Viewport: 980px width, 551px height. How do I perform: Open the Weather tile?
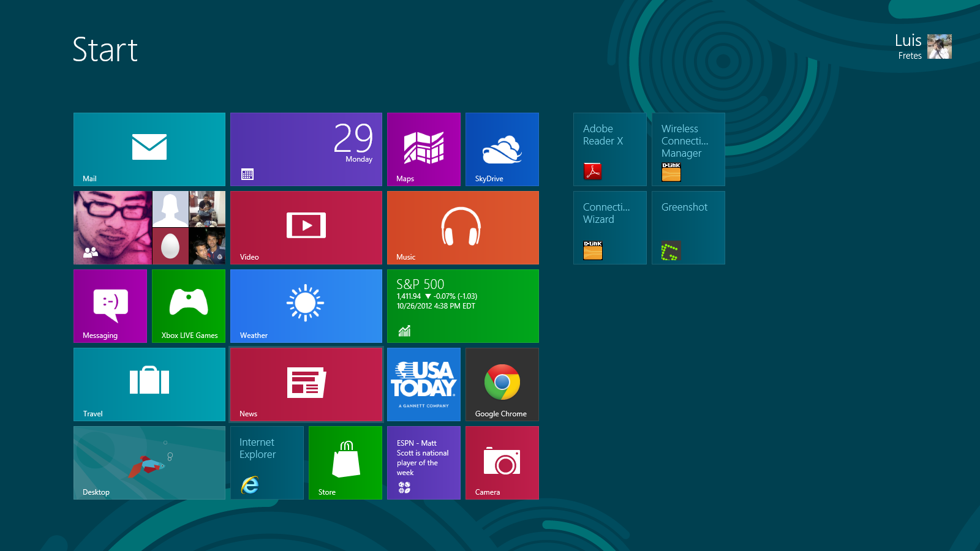(306, 306)
